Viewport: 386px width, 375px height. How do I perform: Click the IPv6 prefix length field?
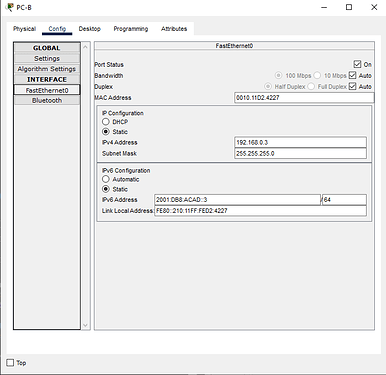344,200
